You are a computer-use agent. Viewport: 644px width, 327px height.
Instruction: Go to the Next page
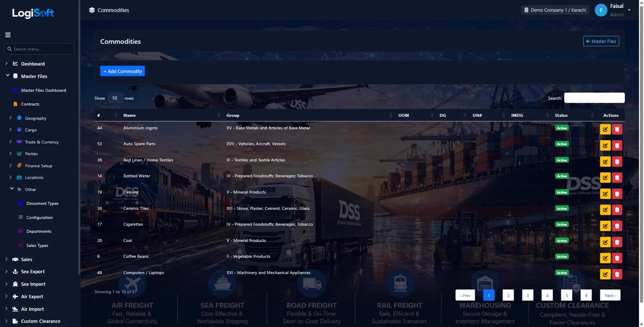click(610, 295)
